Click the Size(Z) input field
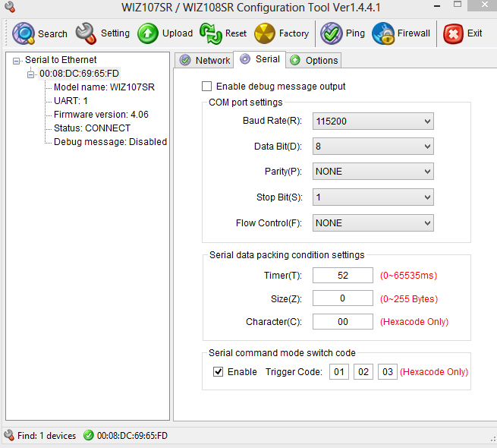 pos(343,298)
